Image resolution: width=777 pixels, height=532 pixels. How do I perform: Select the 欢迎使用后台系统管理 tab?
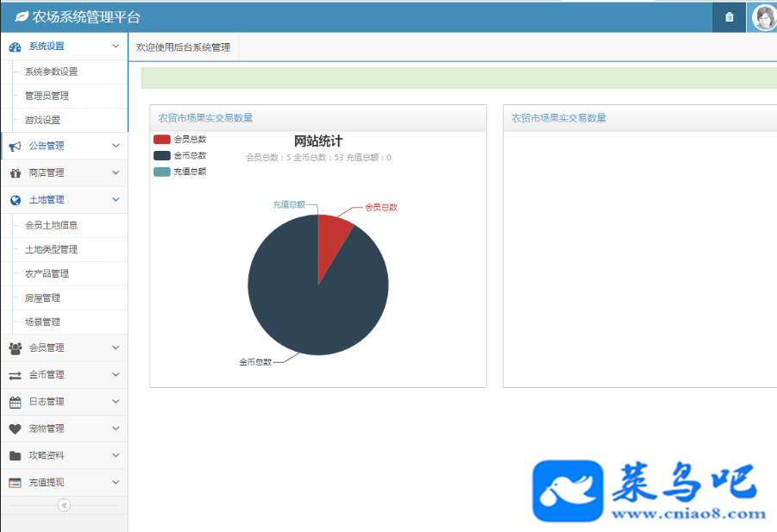(x=184, y=47)
